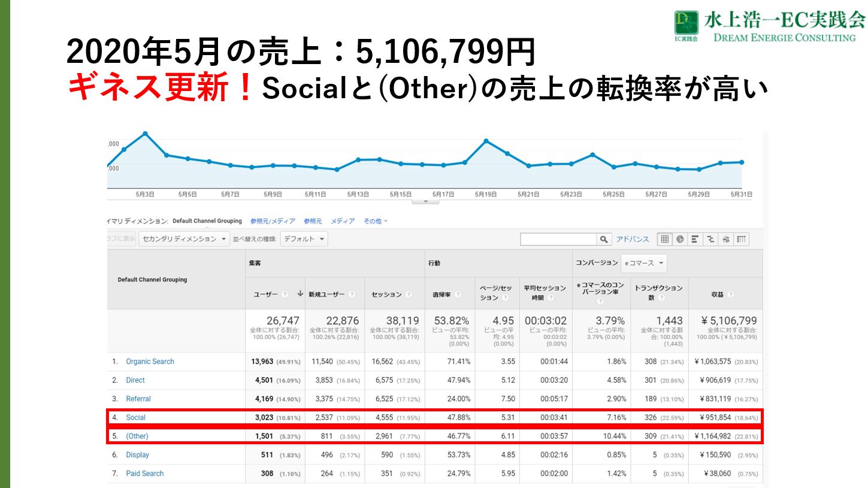Click the 10.44% conversion rate cell

(x=615, y=436)
